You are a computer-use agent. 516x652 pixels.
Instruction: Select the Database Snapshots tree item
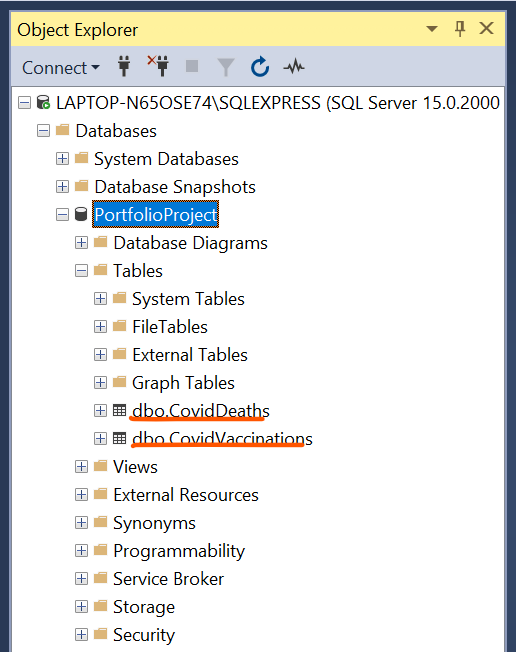pyautogui.click(x=175, y=187)
